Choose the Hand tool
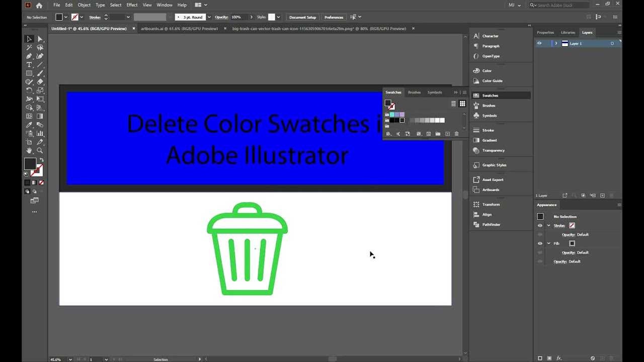 point(29,150)
